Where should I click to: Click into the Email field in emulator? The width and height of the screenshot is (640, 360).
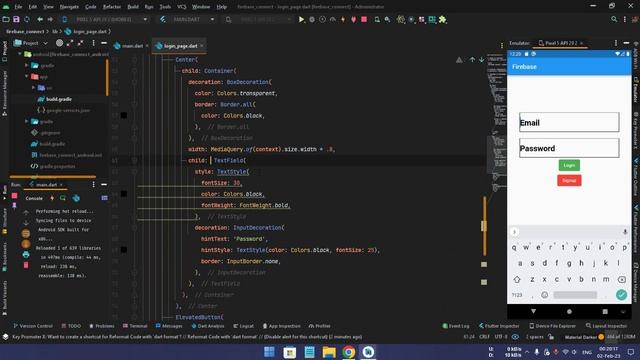(x=569, y=122)
